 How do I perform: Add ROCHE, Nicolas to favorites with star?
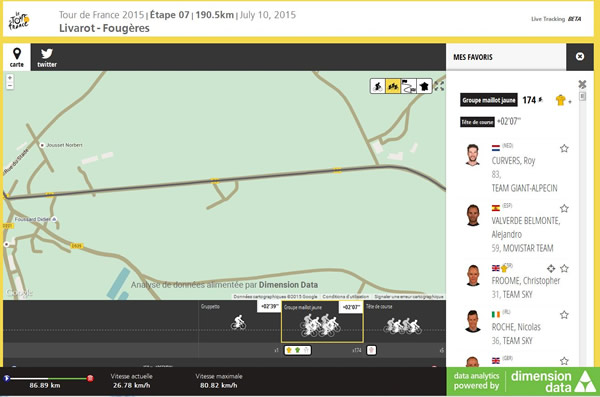point(564,315)
